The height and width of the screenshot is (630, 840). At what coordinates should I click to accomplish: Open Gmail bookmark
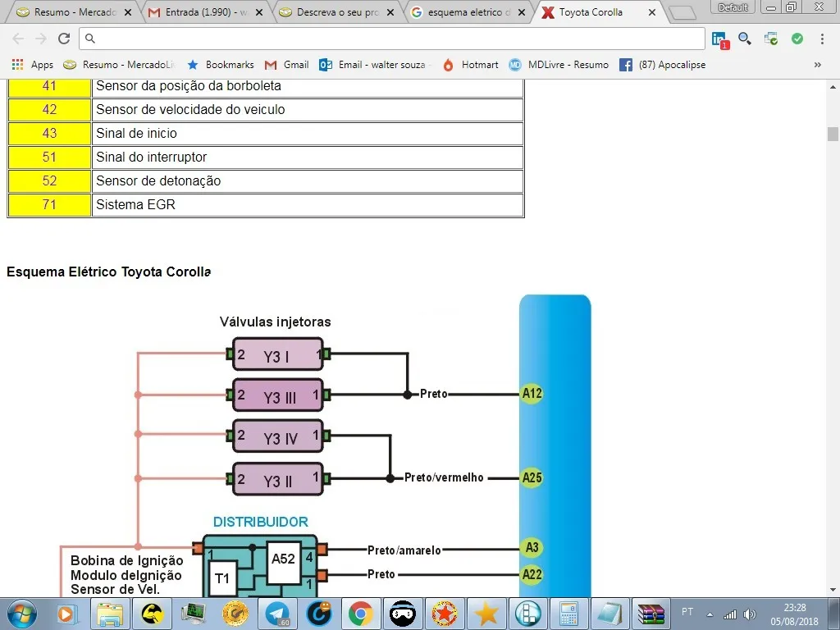[286, 65]
